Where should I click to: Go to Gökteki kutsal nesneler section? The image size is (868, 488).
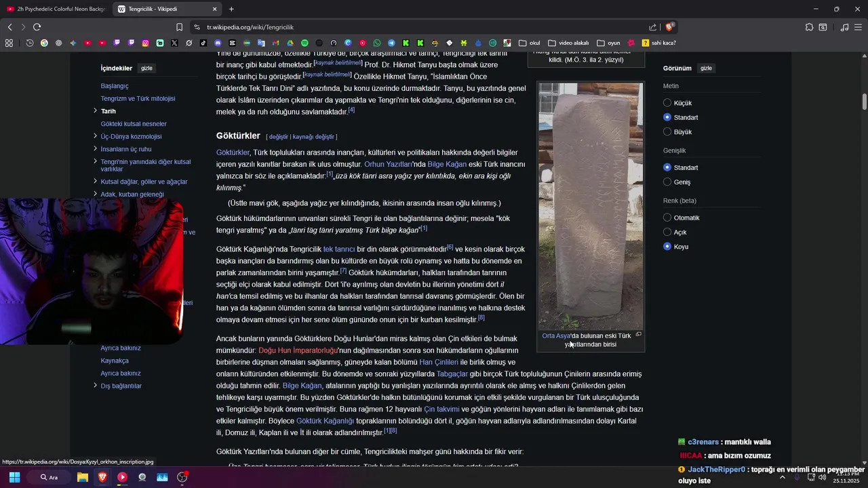(134, 123)
